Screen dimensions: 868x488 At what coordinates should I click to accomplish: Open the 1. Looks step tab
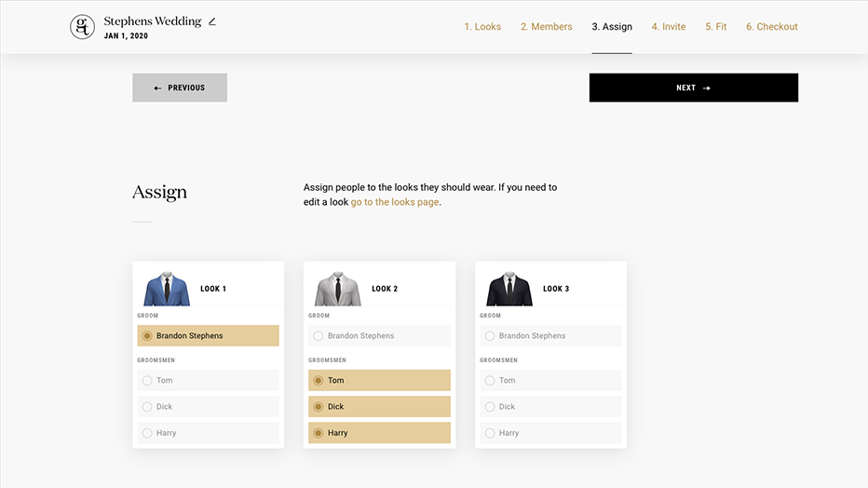(x=482, y=27)
